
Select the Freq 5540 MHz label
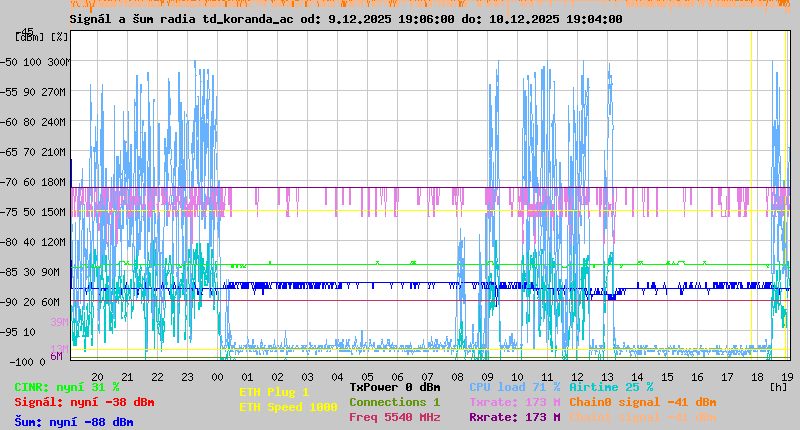coord(395,417)
